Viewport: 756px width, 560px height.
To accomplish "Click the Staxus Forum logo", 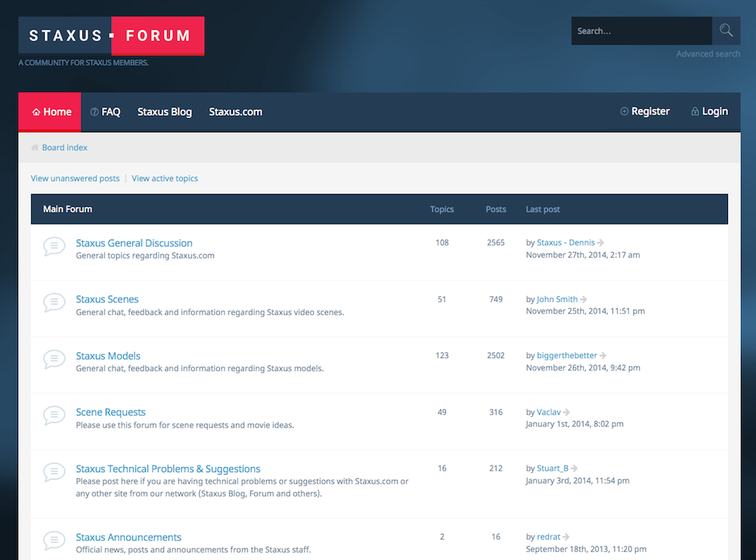I will click(x=111, y=36).
